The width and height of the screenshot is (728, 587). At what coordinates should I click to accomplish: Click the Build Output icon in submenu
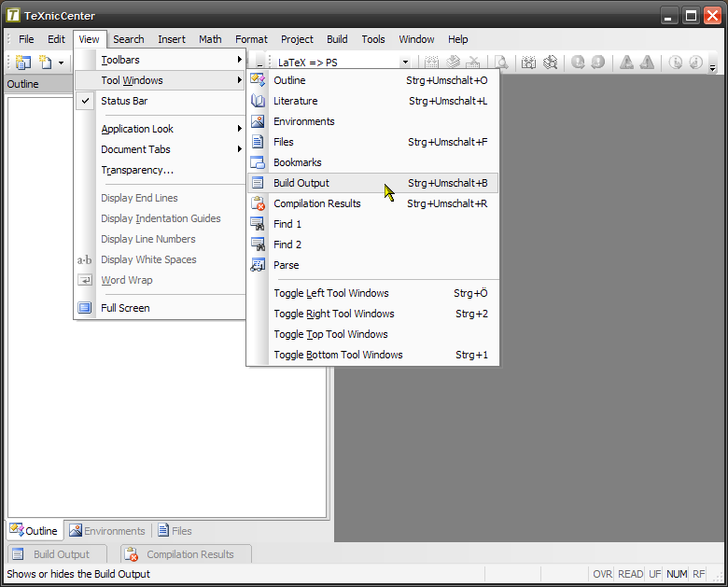(x=258, y=183)
